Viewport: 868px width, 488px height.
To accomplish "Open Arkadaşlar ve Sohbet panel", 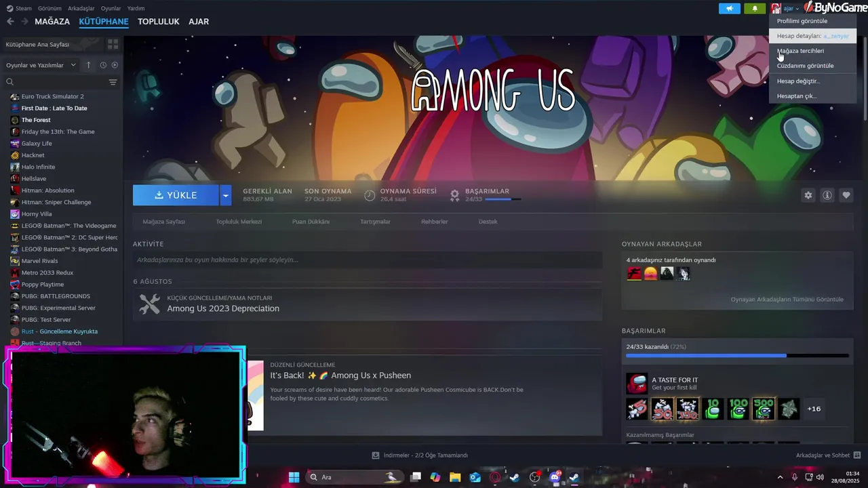I will pyautogui.click(x=828, y=455).
